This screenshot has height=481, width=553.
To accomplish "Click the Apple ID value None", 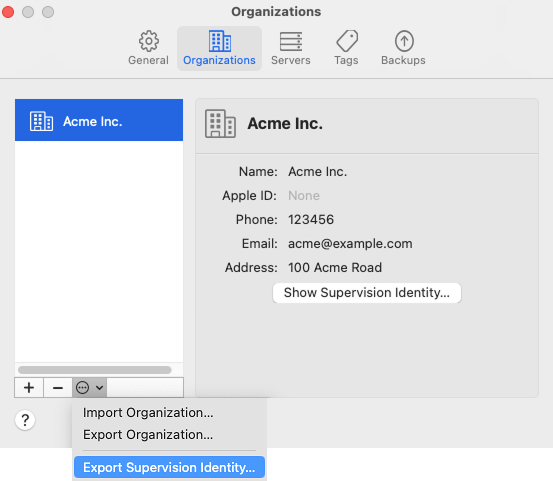I will tap(304, 195).
